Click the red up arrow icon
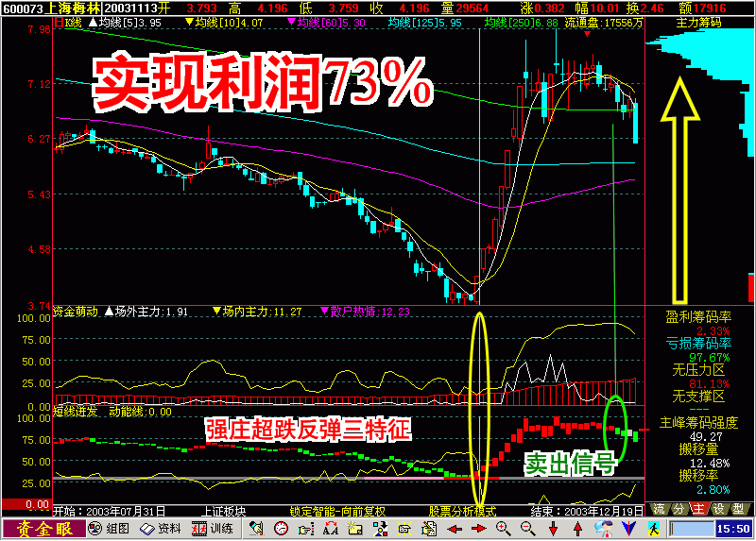 pyautogui.click(x=577, y=529)
